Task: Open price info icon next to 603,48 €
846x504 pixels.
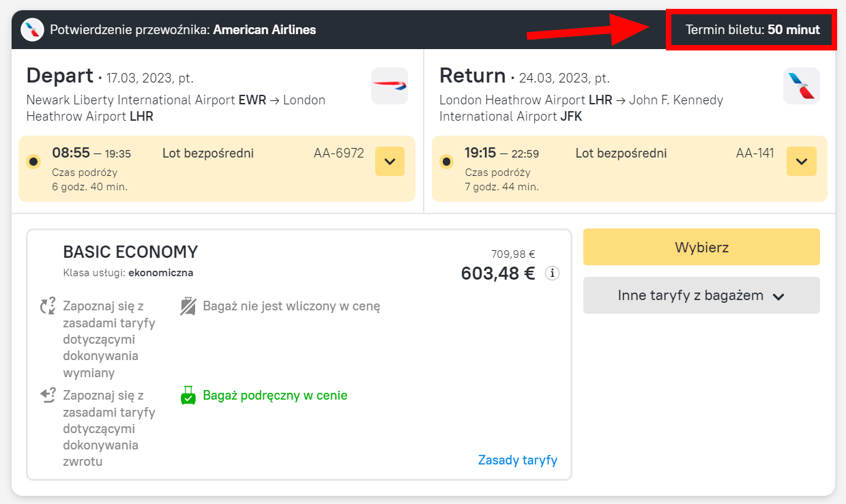Action: click(x=552, y=273)
